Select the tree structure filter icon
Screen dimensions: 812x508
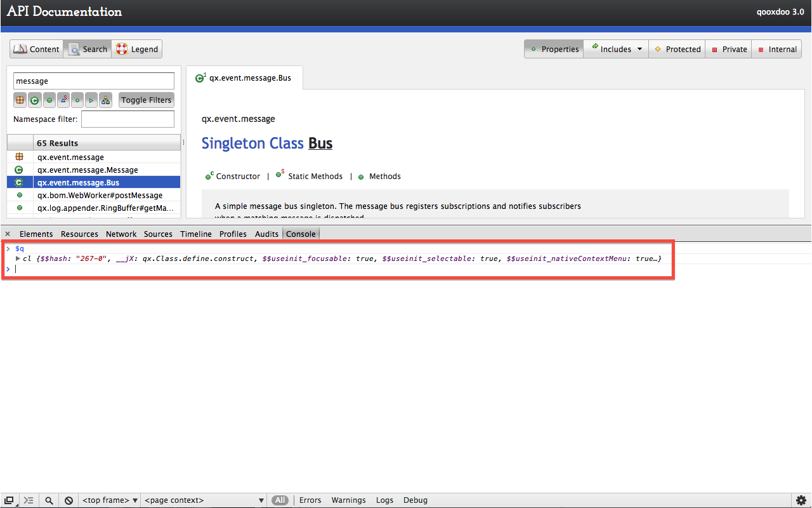106,100
